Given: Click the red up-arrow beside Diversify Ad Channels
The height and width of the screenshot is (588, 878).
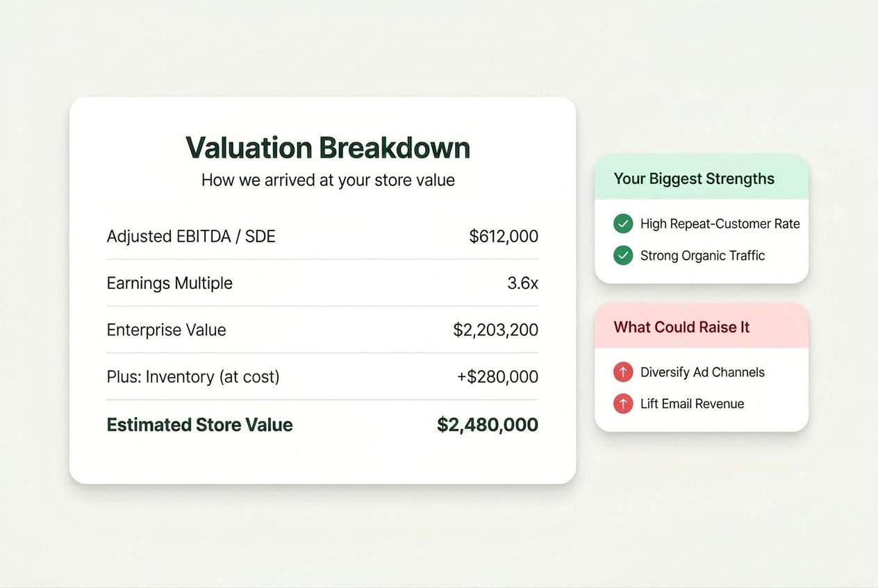Looking at the screenshot, I should tap(623, 372).
